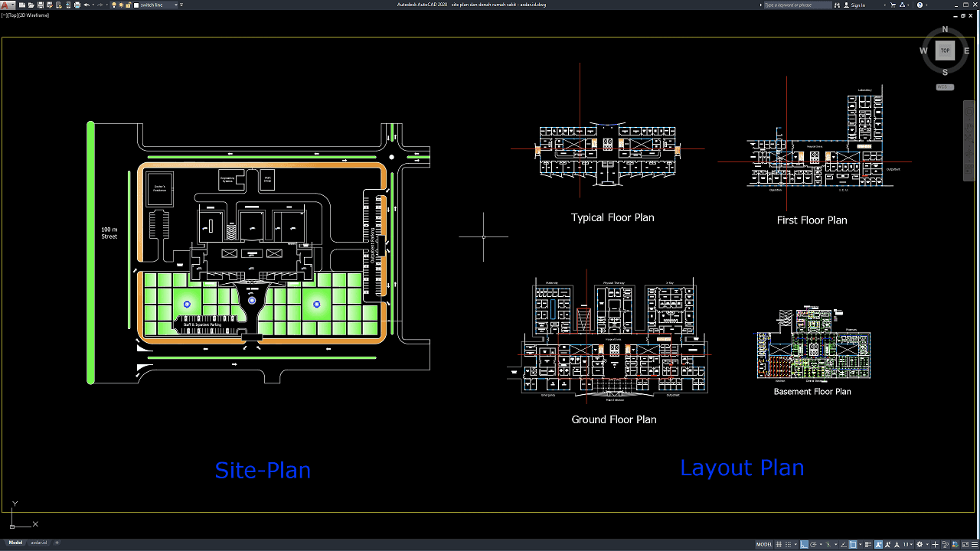Viewport: 980px width, 551px height.
Task: Switch to the Model tab
Action: tap(15, 543)
